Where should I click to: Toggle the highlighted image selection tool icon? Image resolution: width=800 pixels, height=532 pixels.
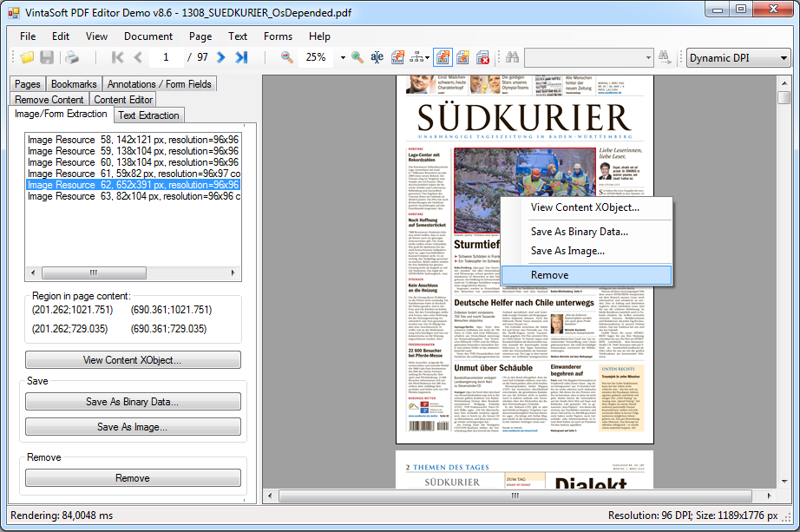pyautogui.click(x=443, y=57)
